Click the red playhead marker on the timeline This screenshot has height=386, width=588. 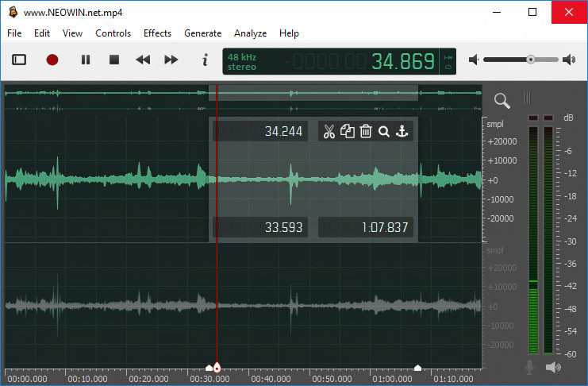pos(217,367)
